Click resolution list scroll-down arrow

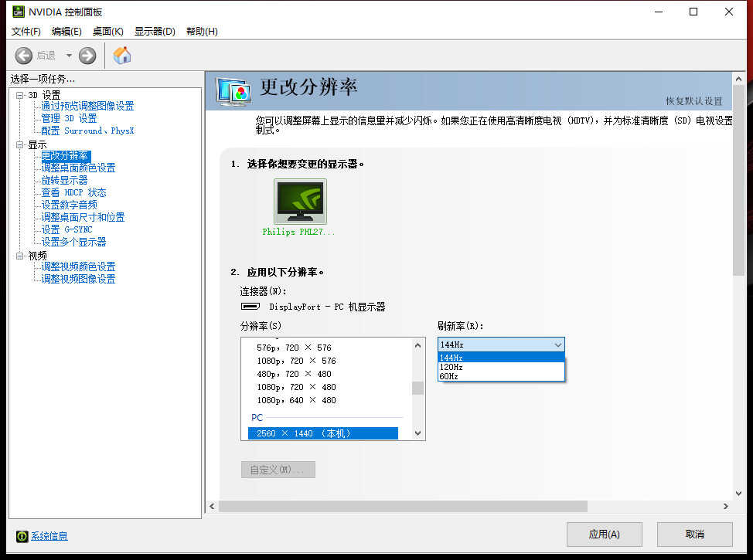click(x=417, y=433)
